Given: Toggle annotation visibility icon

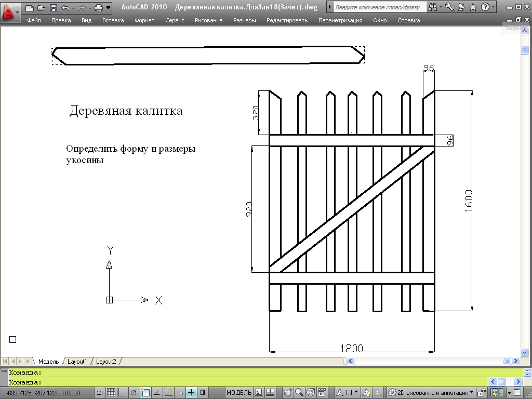Looking at the screenshot, I should pos(366,393).
